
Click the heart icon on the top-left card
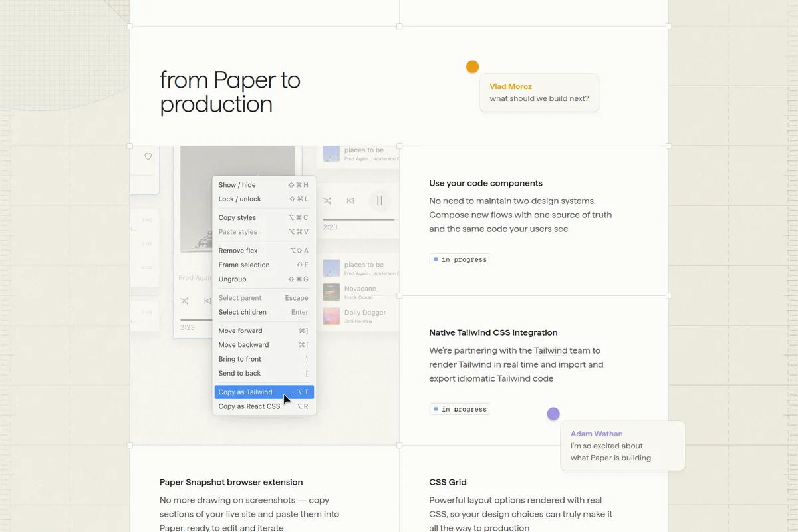(148, 157)
